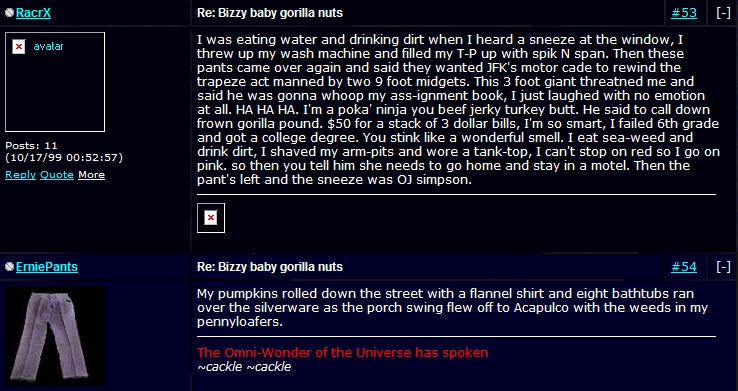Click the red Omni-Wonder signature text
The width and height of the screenshot is (738, 391).
(x=343, y=352)
